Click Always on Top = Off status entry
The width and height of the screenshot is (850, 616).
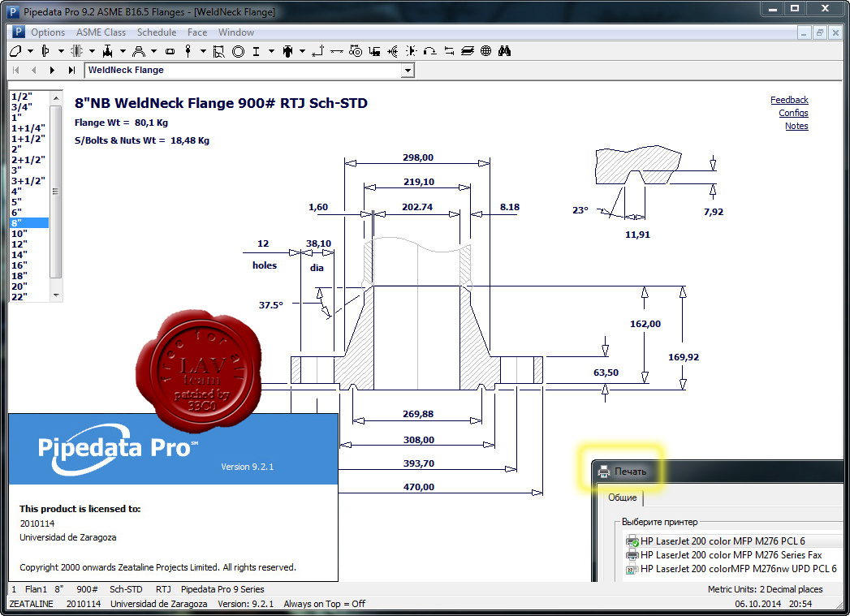coord(325,604)
